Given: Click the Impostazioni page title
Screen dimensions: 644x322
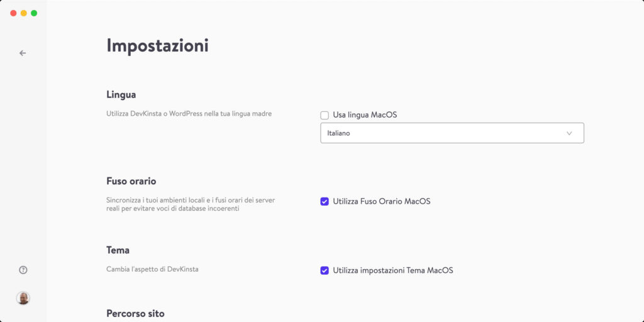Looking at the screenshot, I should click(158, 46).
